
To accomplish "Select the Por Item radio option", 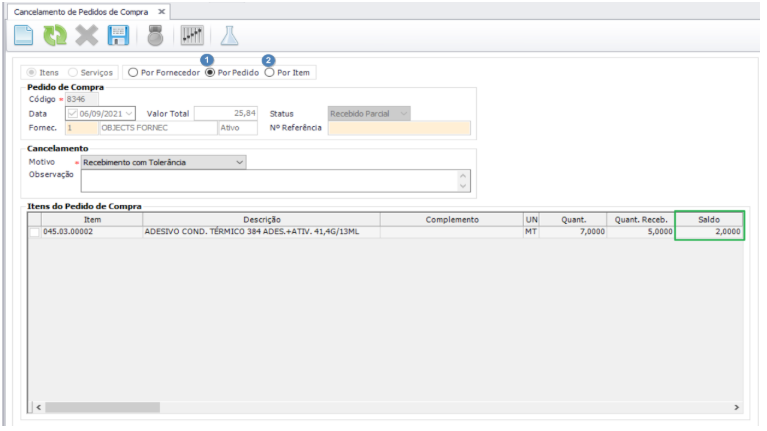I will (269, 73).
